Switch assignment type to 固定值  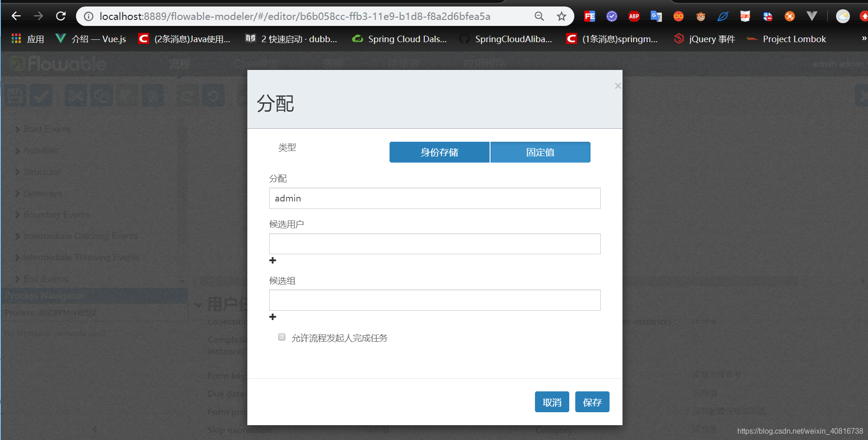click(x=540, y=152)
